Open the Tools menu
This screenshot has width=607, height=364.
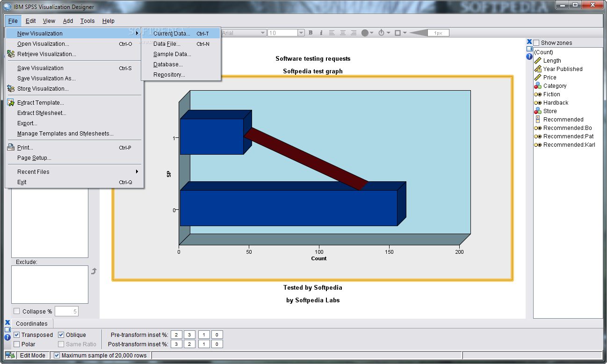tap(87, 21)
